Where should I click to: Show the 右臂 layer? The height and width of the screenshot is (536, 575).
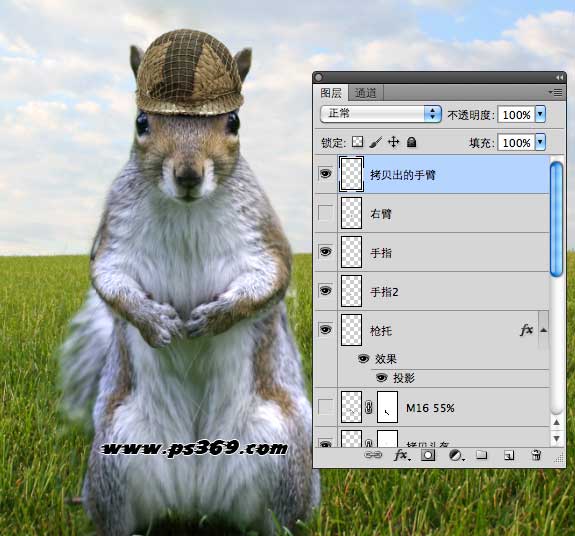pos(325,213)
